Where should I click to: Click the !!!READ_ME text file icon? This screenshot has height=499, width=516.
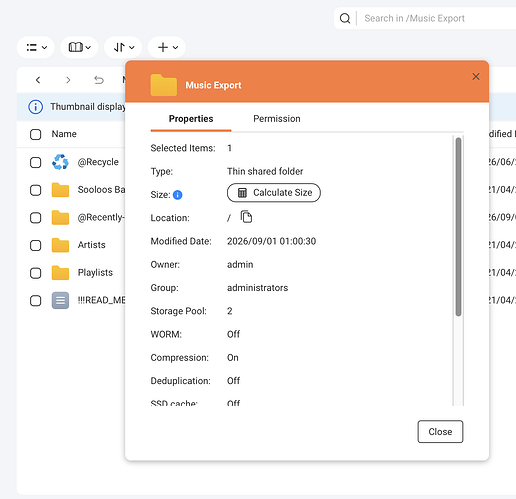pos(60,300)
